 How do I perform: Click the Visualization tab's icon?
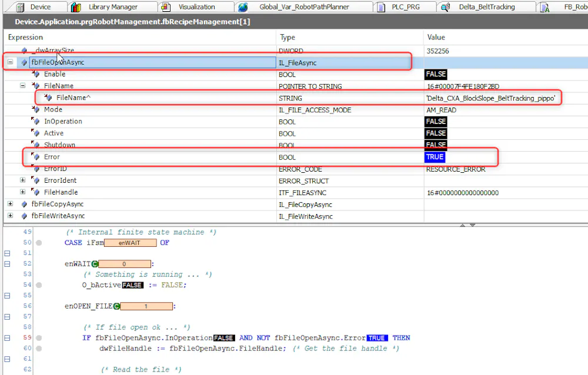[x=166, y=6]
